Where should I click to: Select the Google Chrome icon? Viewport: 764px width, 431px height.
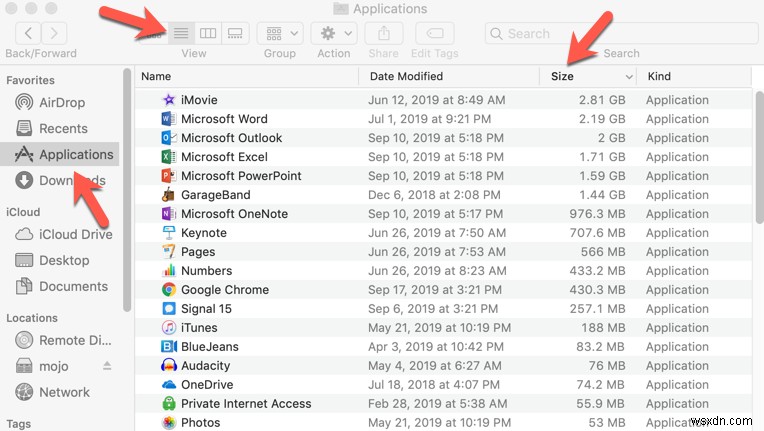169,290
